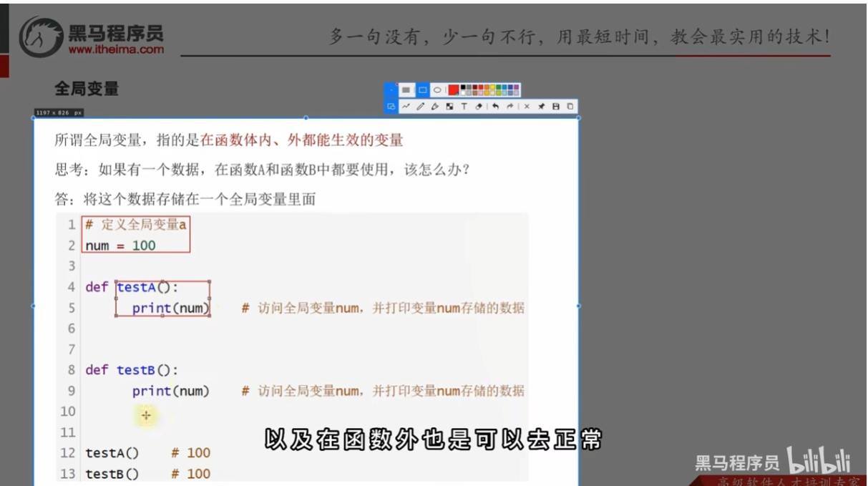The image size is (868, 486).
Task: Click the call testA() on line 12
Action: (112, 453)
